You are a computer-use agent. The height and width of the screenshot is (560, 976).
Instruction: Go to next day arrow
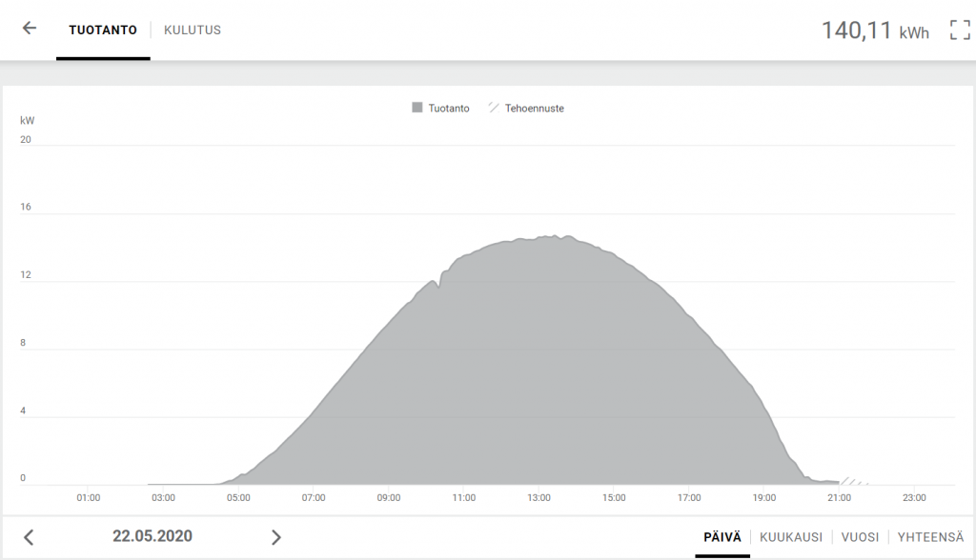tap(276, 537)
